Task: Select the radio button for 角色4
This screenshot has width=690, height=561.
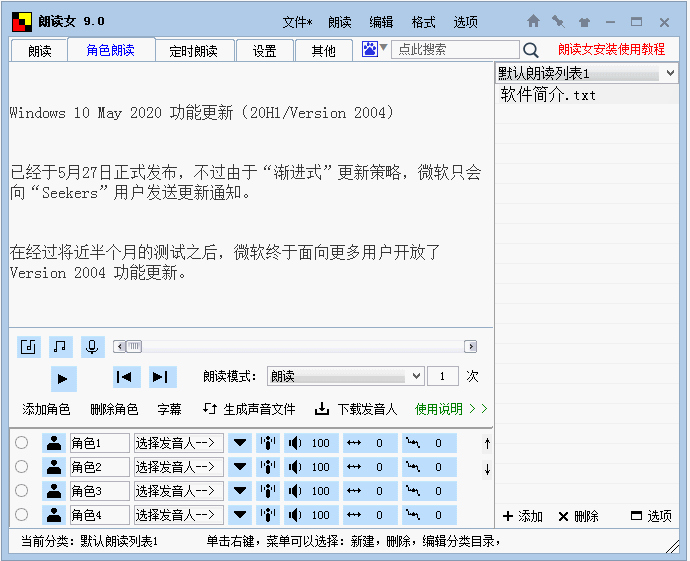Action: [22, 514]
